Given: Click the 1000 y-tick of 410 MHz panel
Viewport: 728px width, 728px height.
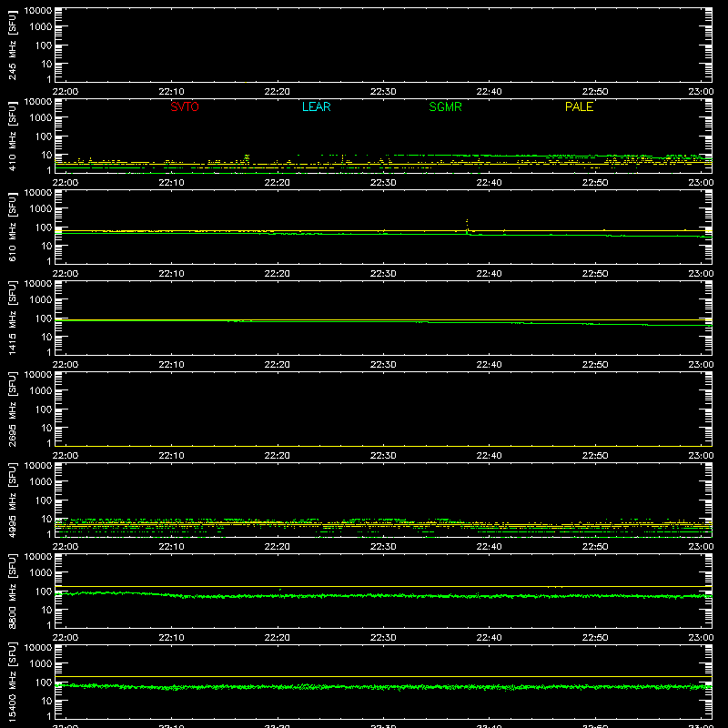Looking at the screenshot, I should click(x=41, y=118).
